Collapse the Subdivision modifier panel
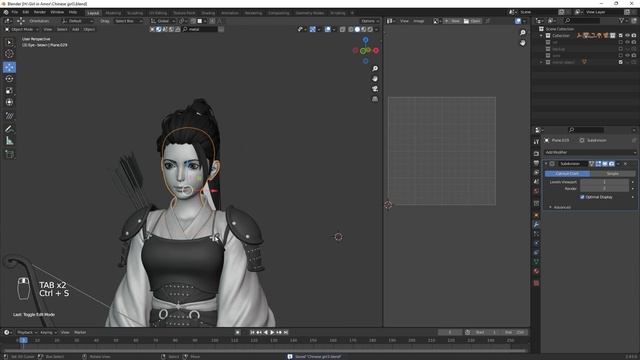This screenshot has width=640, height=360. click(x=546, y=164)
